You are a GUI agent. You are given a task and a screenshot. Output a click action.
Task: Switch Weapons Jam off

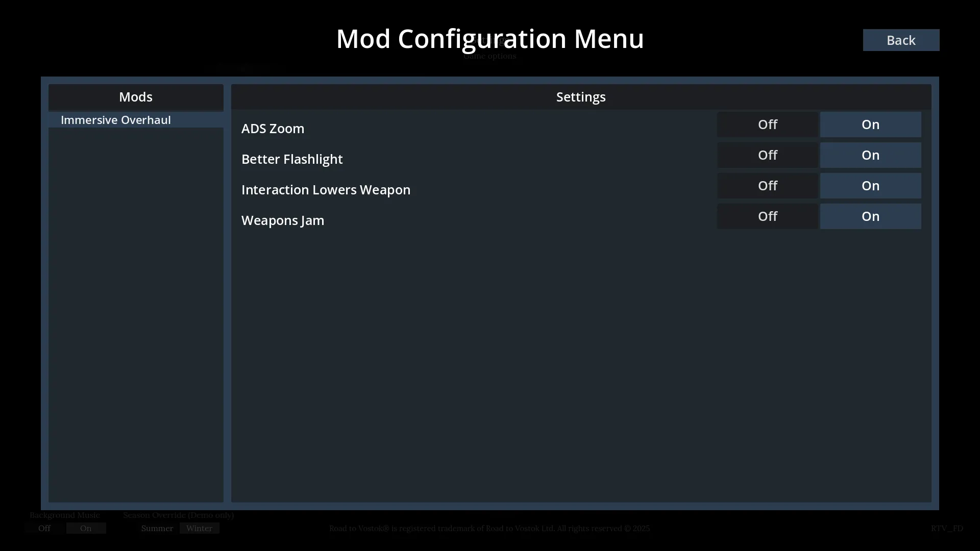tap(767, 216)
